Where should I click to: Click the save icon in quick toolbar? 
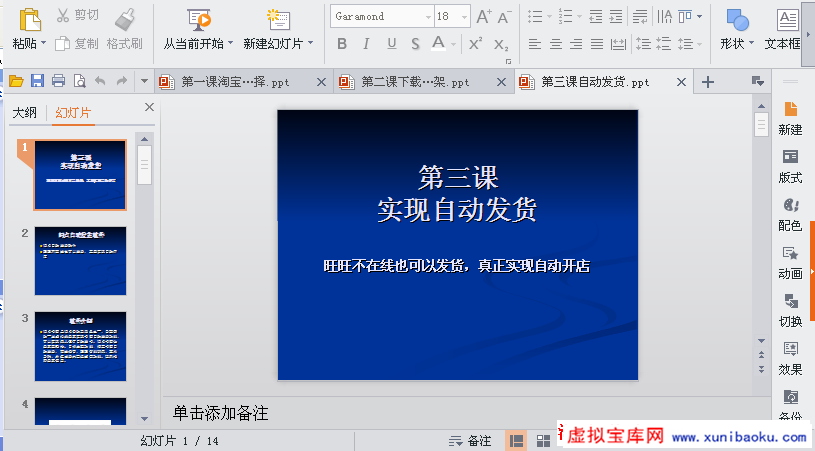37,81
